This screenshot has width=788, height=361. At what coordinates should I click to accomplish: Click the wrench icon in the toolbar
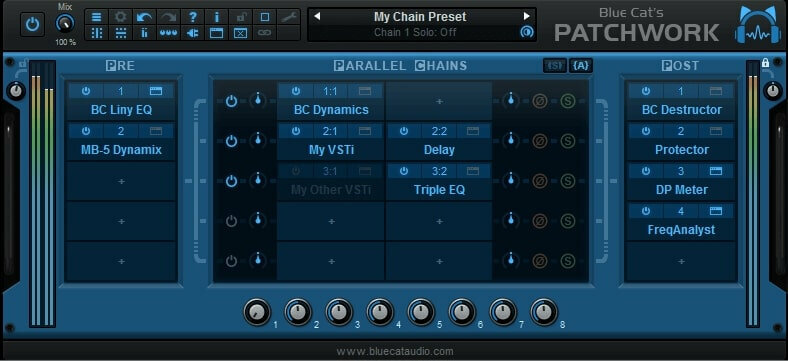pos(288,17)
